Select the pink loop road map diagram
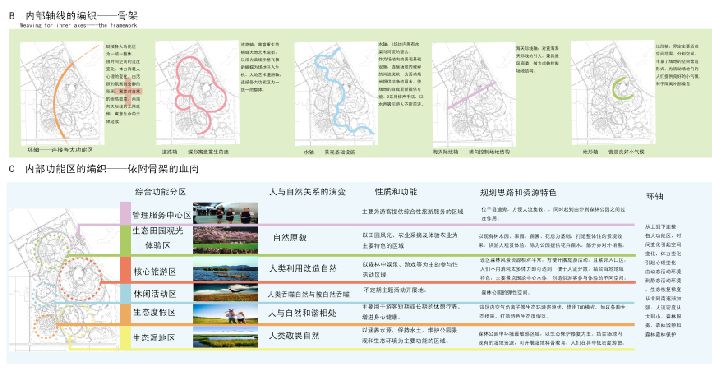 (198, 94)
